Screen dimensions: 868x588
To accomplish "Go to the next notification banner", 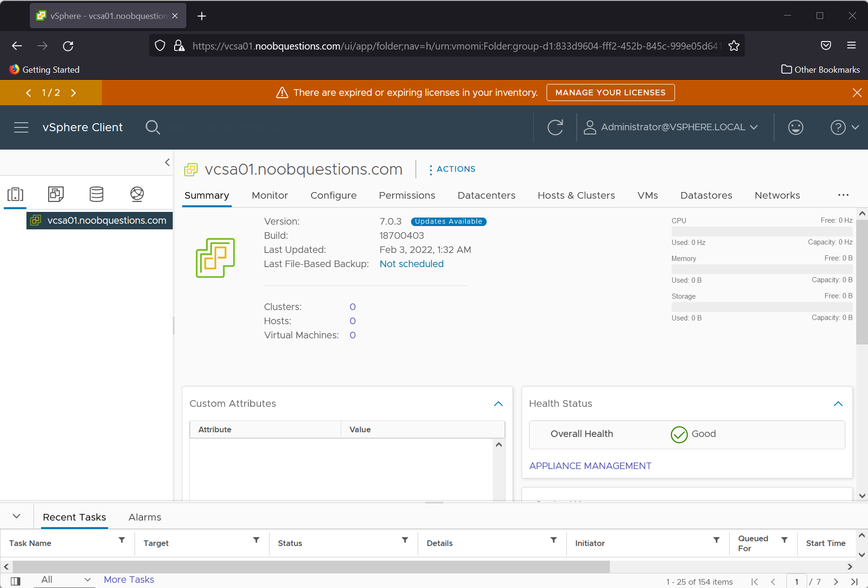I will click(x=73, y=92).
